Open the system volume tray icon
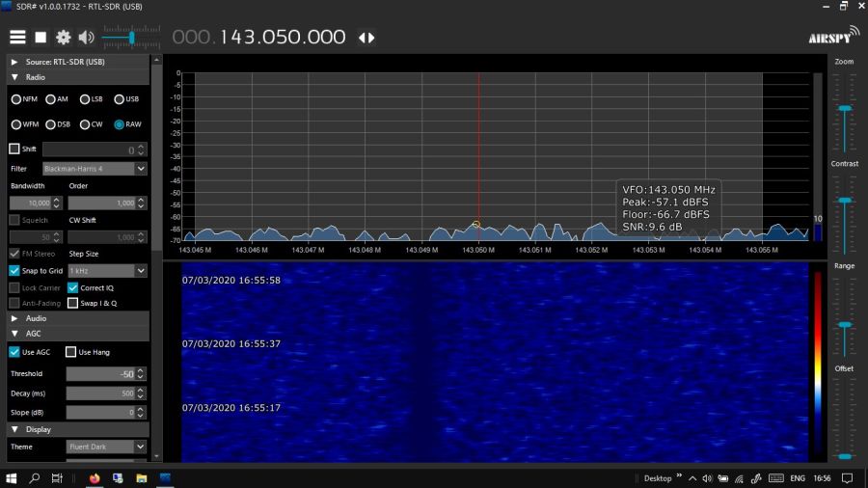Image resolution: width=868 pixels, height=488 pixels. (708, 478)
